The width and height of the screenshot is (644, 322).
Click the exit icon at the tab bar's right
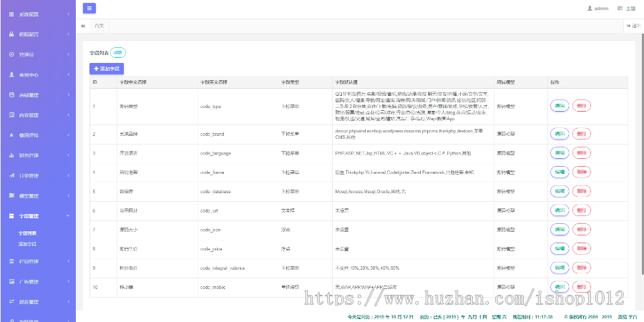tap(628, 26)
